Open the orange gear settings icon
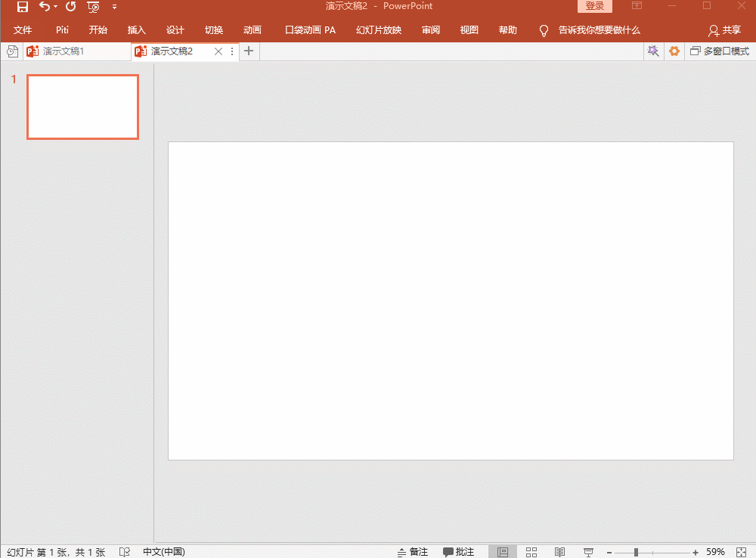 [x=674, y=51]
